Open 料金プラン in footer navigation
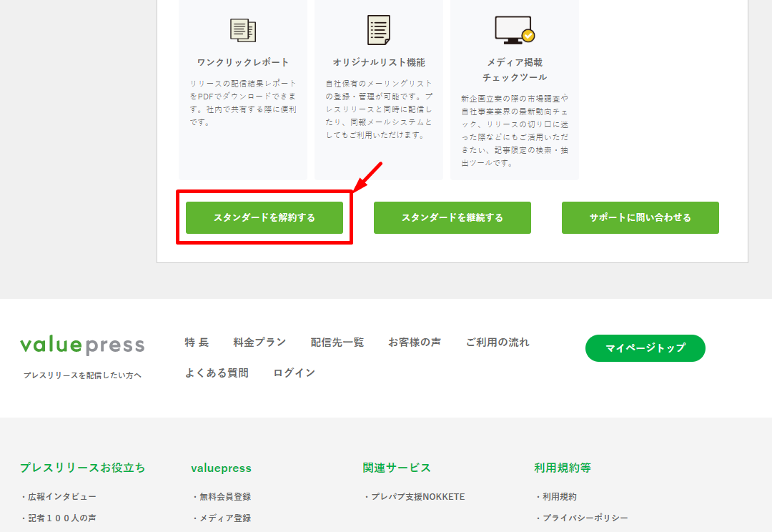The width and height of the screenshot is (772, 532). pyautogui.click(x=259, y=343)
